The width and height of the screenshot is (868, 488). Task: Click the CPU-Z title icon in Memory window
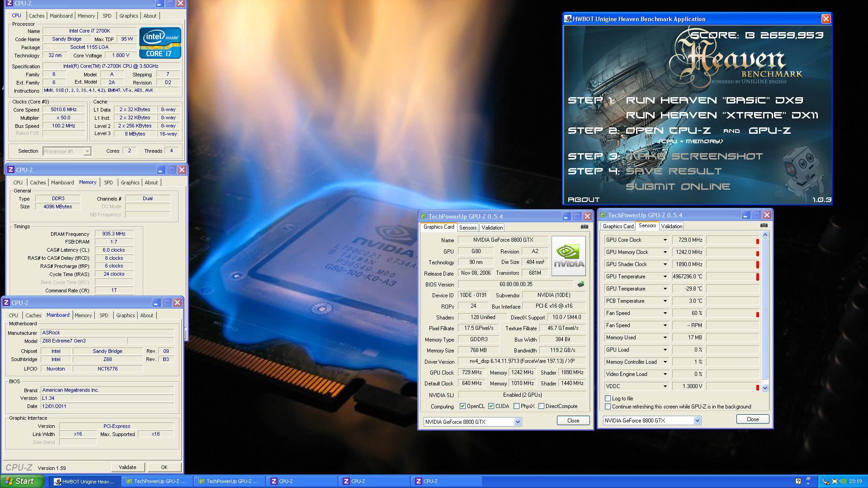(11, 170)
